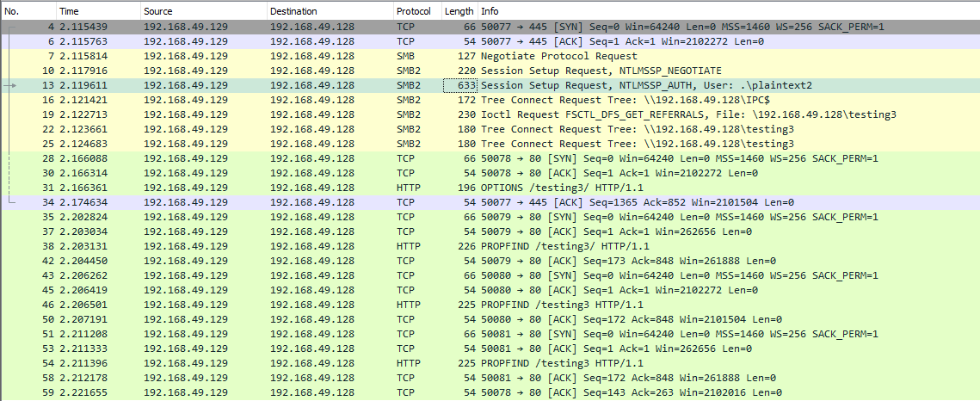Select the Session Setup NTLMSSP_NEGOTIATE packet

490,71
